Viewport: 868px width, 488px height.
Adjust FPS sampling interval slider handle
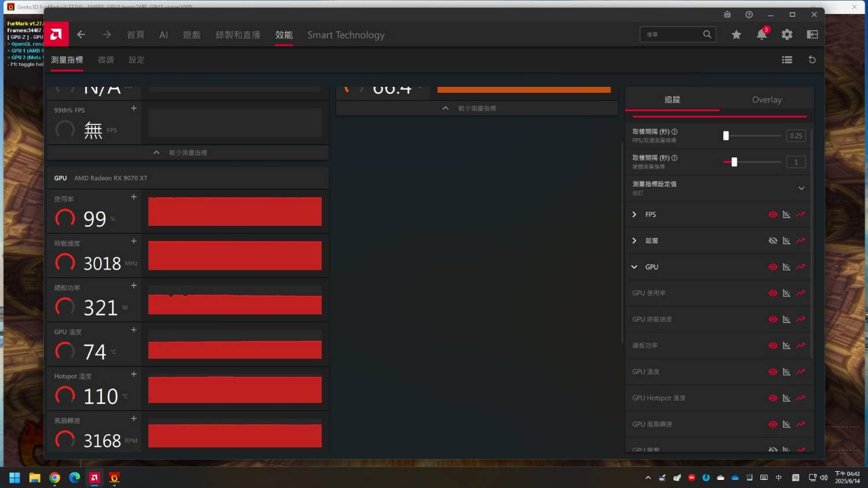[x=726, y=135]
